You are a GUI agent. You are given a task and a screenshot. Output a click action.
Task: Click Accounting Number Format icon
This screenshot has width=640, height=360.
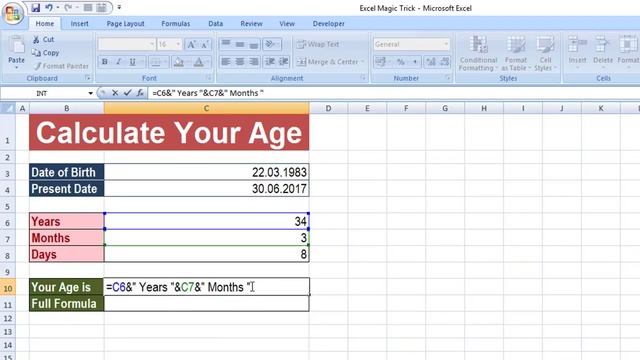click(382, 62)
